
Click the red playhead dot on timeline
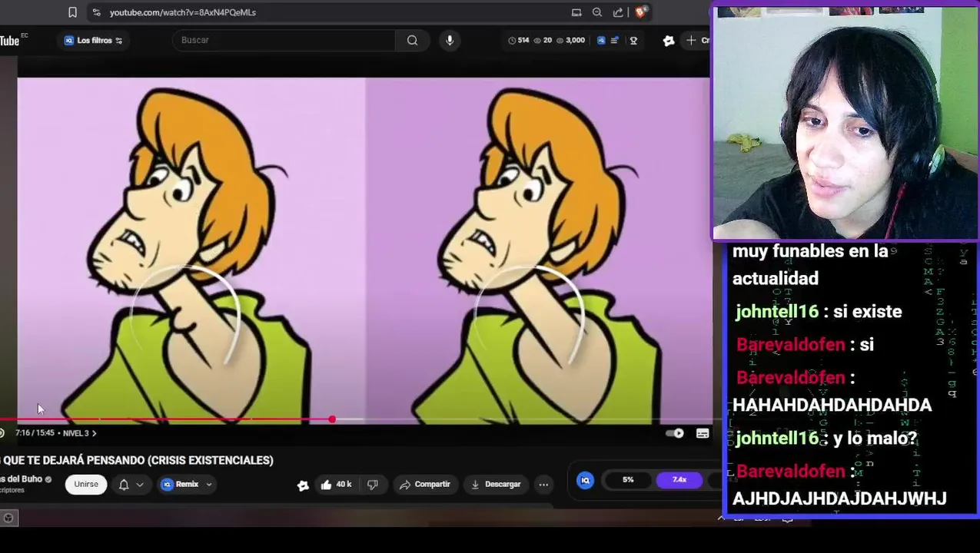332,419
